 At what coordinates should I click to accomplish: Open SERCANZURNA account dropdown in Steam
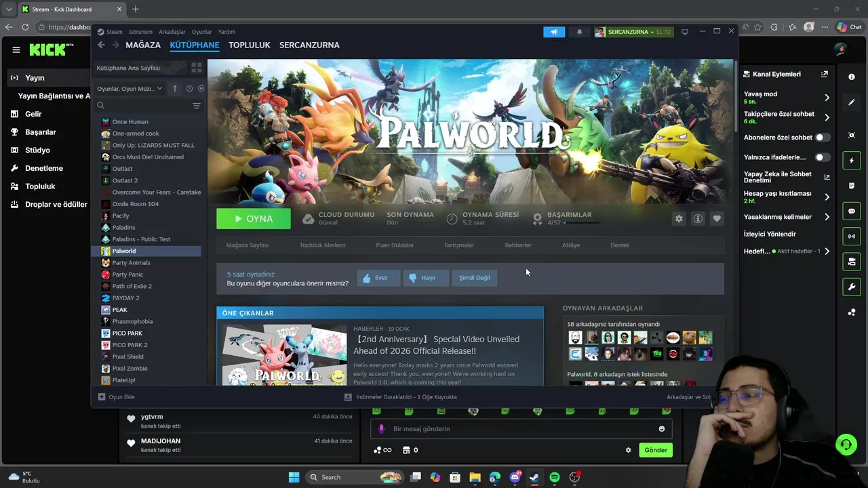(x=633, y=32)
